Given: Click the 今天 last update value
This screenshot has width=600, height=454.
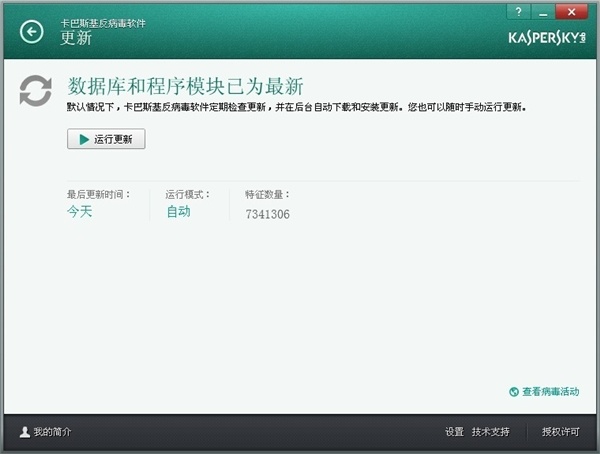Looking at the screenshot, I should [79, 212].
